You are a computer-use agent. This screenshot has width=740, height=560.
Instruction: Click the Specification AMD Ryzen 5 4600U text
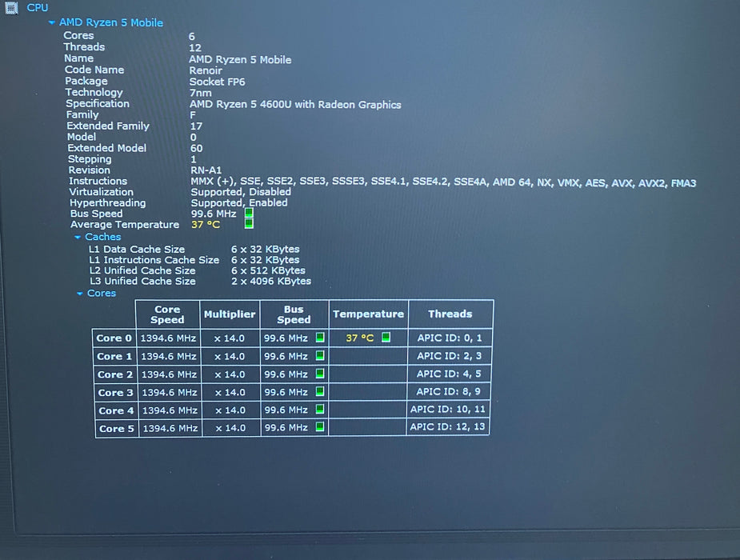pyautogui.click(x=295, y=104)
